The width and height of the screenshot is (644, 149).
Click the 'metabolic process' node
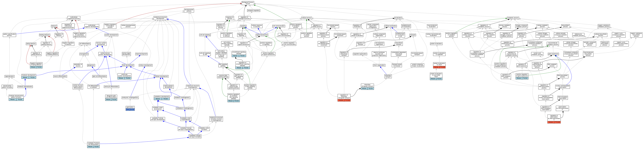(513, 18)
